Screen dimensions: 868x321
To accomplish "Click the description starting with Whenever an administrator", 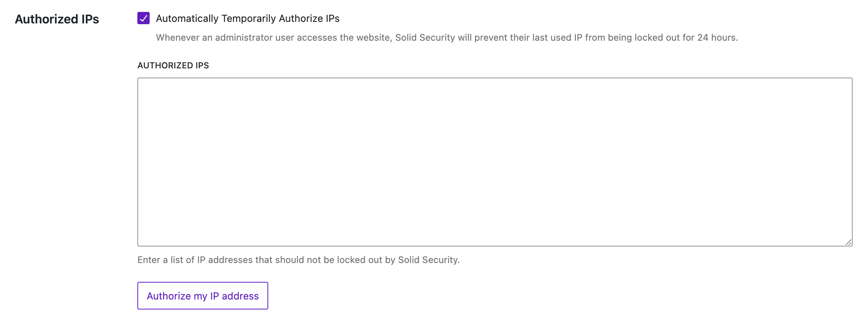I will click(x=447, y=38).
